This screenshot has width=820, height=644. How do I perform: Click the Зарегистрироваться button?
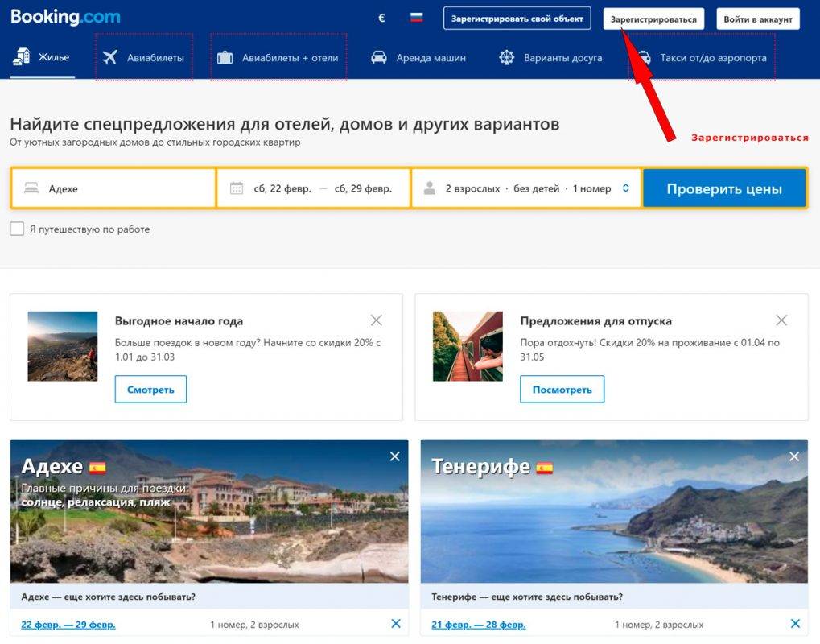click(653, 19)
